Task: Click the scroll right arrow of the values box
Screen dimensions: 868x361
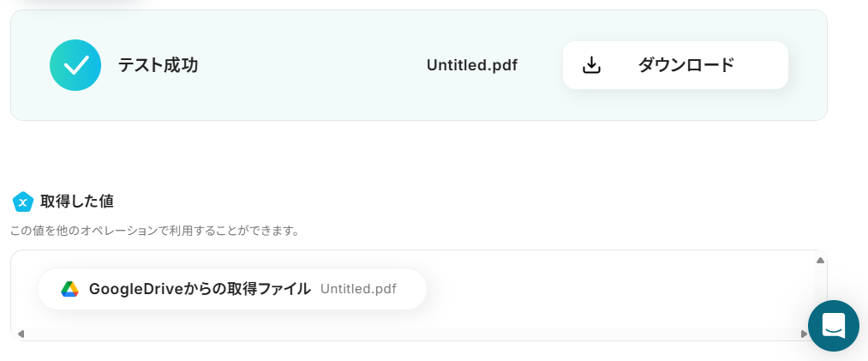Action: 804,334
